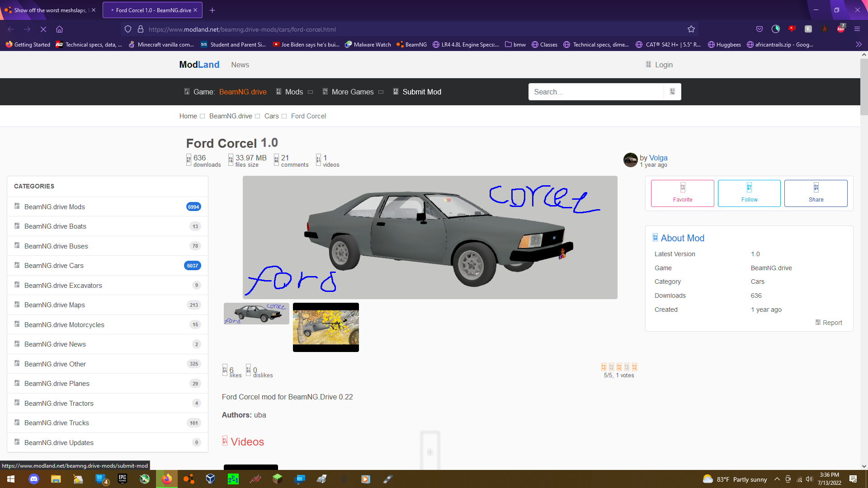868x488 pixels.
Task: Click the likes thumbs-up icon
Action: click(x=225, y=370)
